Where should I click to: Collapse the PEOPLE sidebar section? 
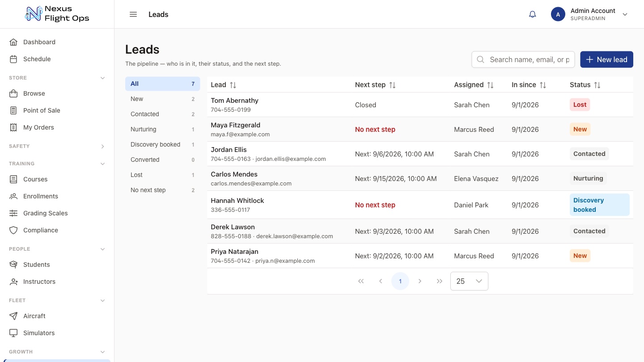tap(102, 249)
